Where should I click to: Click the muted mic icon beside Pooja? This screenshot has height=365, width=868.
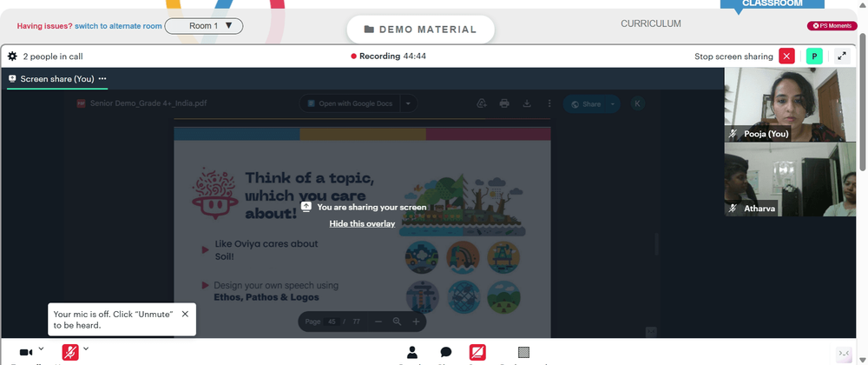pos(733,134)
